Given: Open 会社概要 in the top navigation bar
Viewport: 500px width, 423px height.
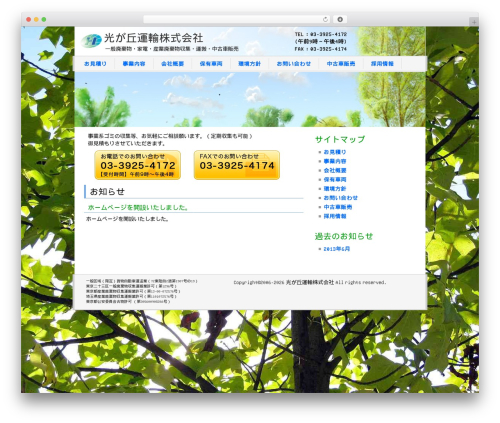Looking at the screenshot, I should click(x=172, y=64).
